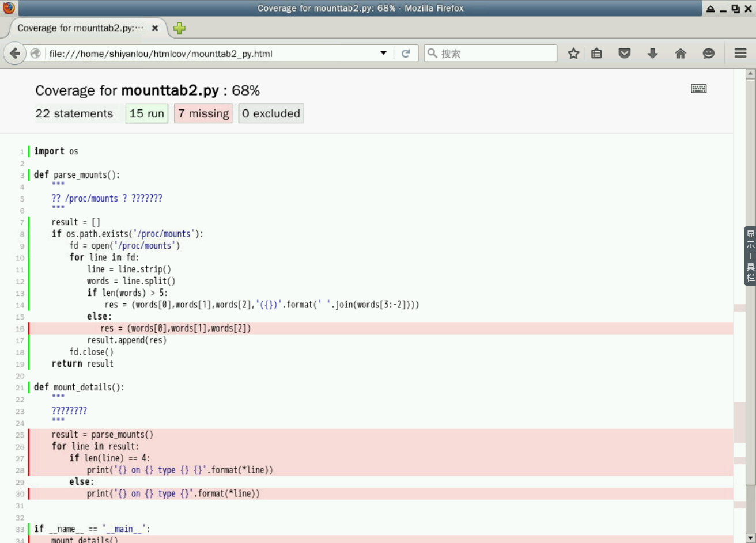Click the show toolbar side tab
Viewport: 756px width, 543px height.
[750, 256]
